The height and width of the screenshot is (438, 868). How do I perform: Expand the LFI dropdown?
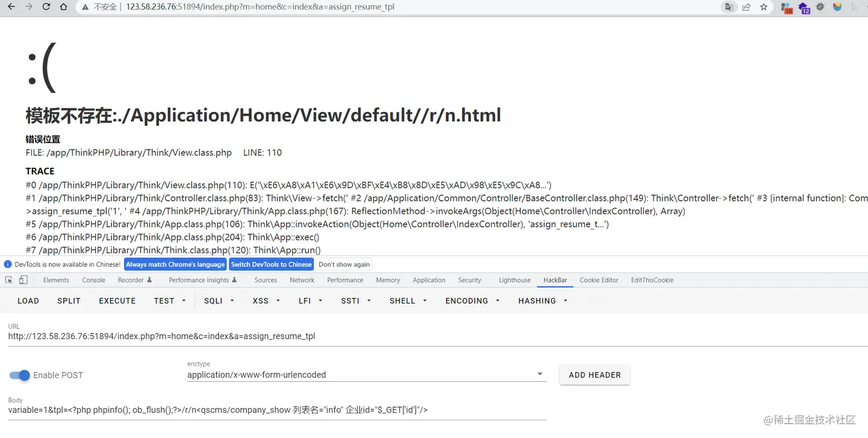tap(311, 301)
